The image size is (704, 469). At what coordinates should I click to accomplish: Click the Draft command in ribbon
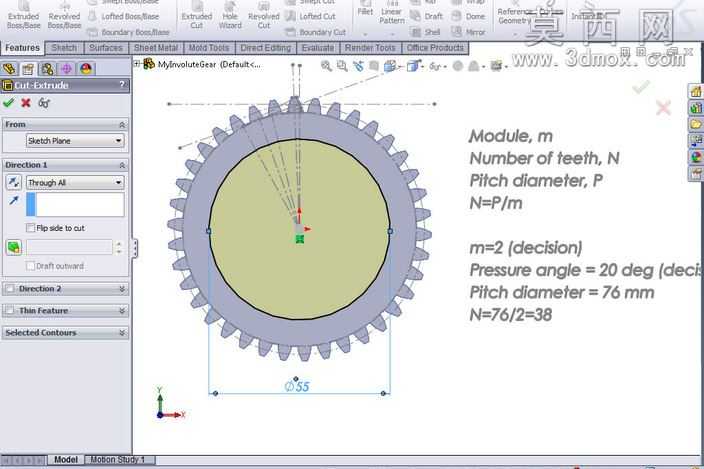427,16
